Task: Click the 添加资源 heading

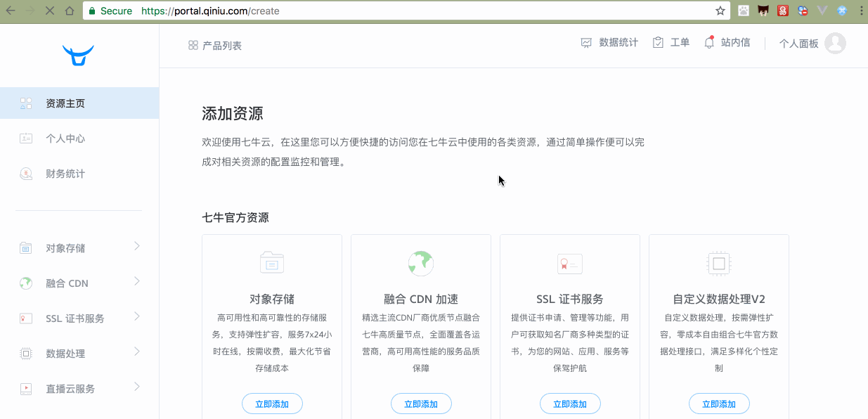Action: point(233,114)
